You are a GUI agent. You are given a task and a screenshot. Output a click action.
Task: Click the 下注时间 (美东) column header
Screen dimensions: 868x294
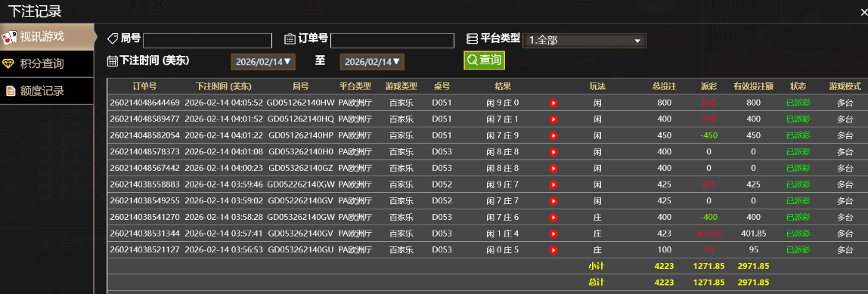224,86
